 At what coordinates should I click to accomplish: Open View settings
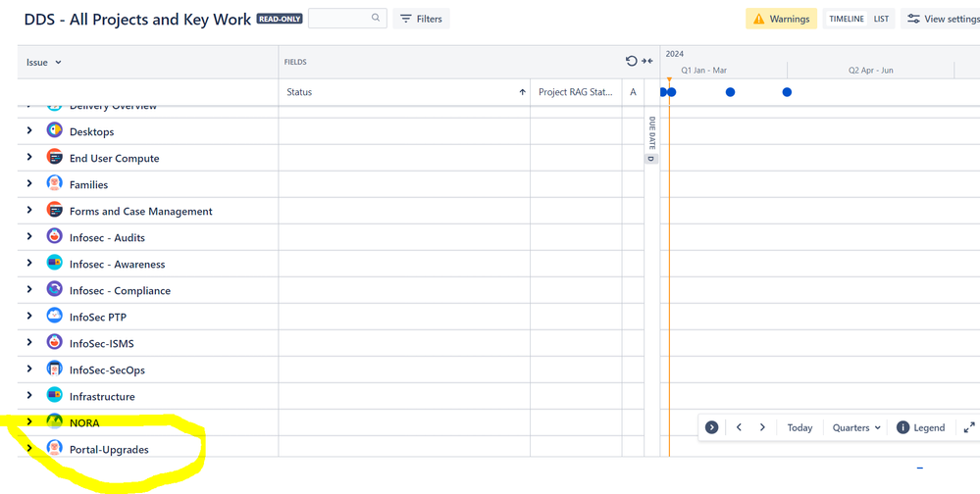tap(943, 19)
